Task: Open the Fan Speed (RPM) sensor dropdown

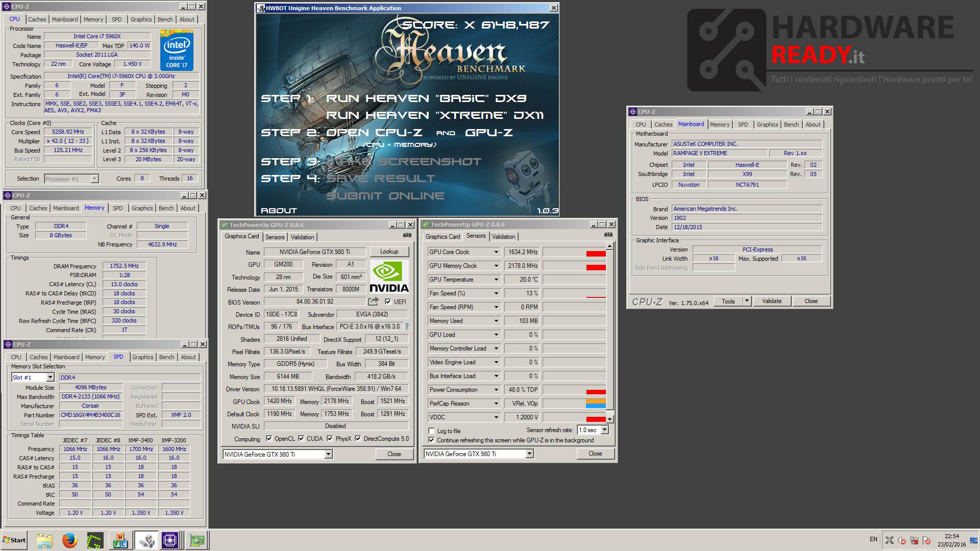Action: click(x=496, y=307)
